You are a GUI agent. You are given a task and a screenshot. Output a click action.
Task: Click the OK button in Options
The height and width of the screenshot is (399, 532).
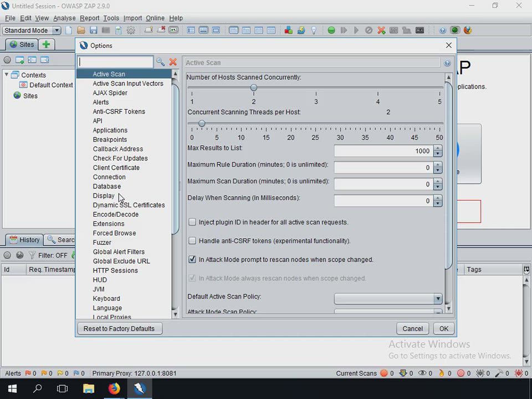(443, 329)
